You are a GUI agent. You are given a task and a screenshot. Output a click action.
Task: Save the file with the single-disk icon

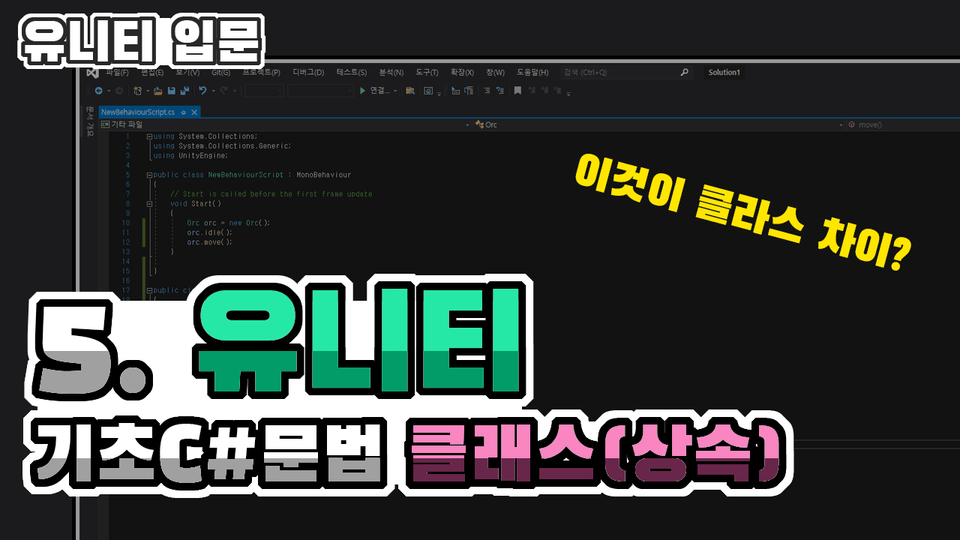click(x=171, y=91)
